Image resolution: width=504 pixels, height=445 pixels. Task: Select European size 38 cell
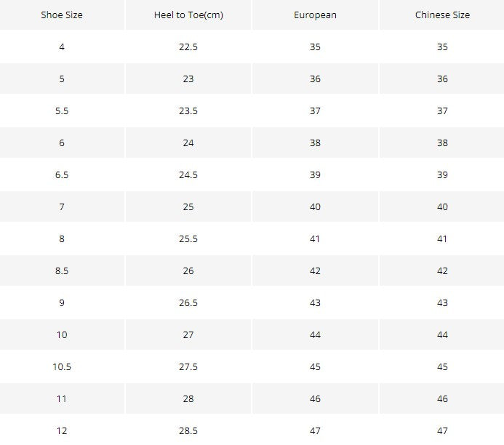tap(315, 143)
